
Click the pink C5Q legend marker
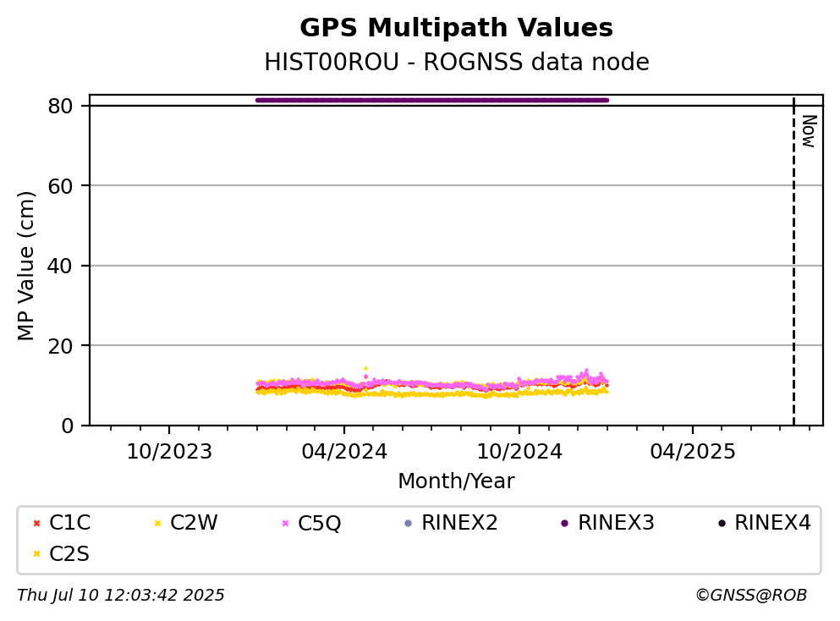tap(286, 523)
